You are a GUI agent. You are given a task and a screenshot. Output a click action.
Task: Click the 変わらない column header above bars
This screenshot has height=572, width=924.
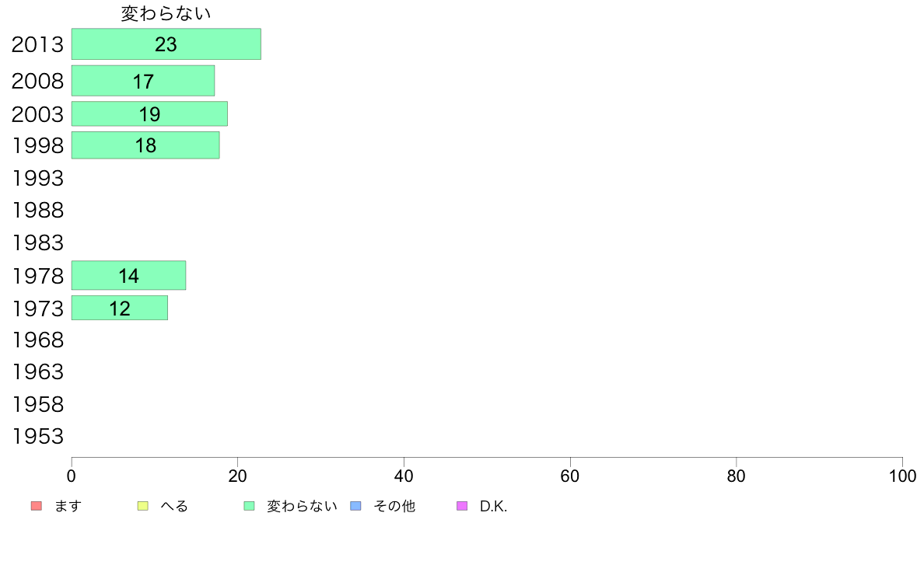pos(166,13)
